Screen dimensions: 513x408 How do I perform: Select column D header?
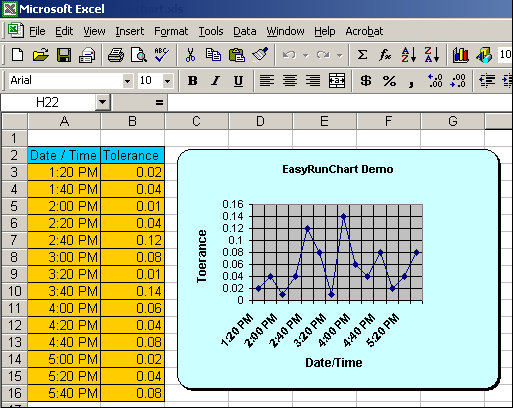260,121
